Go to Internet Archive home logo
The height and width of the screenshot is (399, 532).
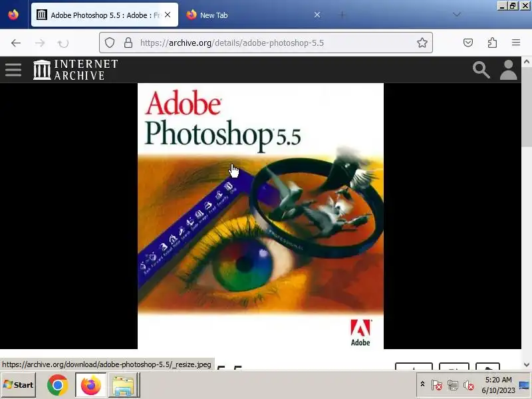(75, 70)
